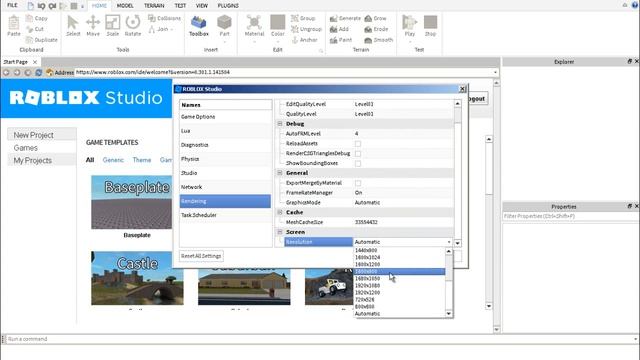This screenshot has height=360, width=640.
Task: Open the Toolbox
Action: [x=199, y=25]
